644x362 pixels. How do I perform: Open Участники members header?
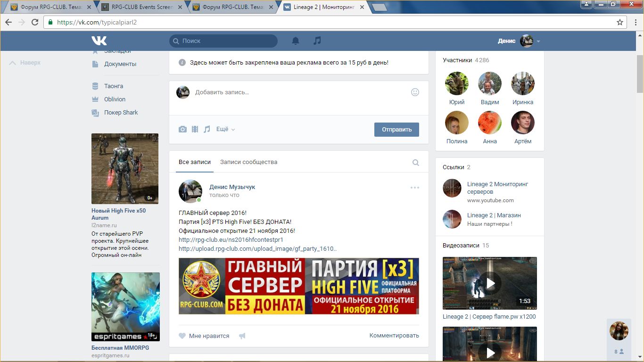457,60
